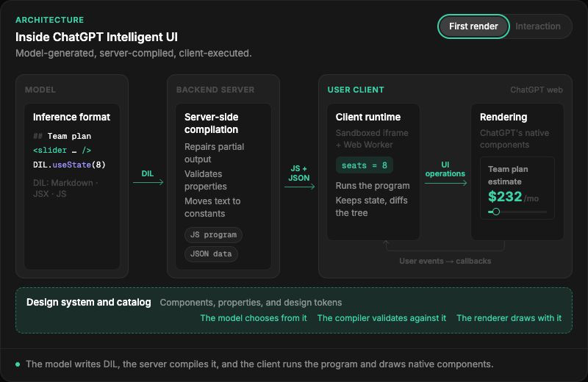Click the seats = 8 chip
This screenshot has width=588, height=382.
[364, 165]
